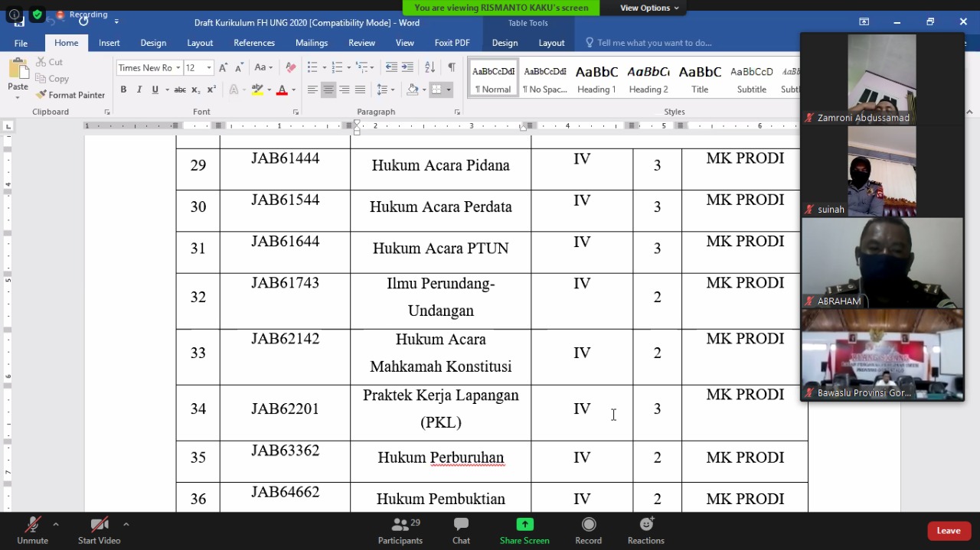Image resolution: width=980 pixels, height=550 pixels.
Task: Open the References tab
Action: click(x=254, y=43)
